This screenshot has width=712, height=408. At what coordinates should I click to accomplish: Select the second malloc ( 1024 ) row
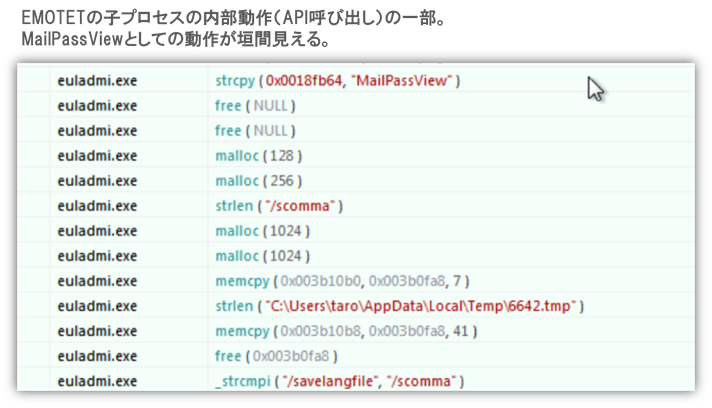click(x=262, y=256)
